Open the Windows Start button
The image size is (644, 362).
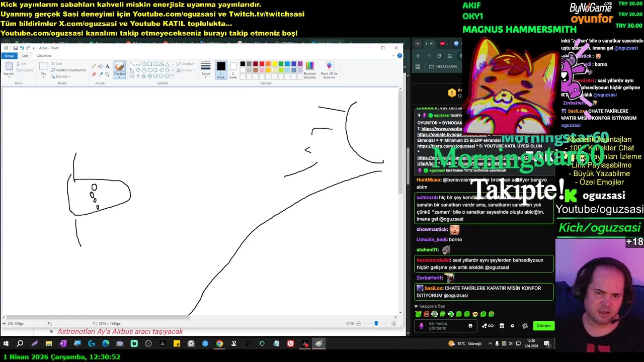point(6,343)
